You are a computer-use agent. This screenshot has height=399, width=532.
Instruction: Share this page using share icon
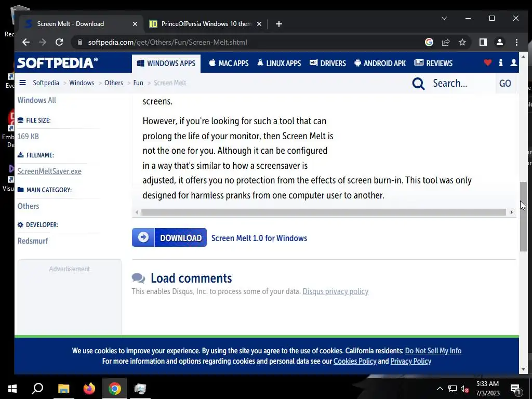coord(445,42)
